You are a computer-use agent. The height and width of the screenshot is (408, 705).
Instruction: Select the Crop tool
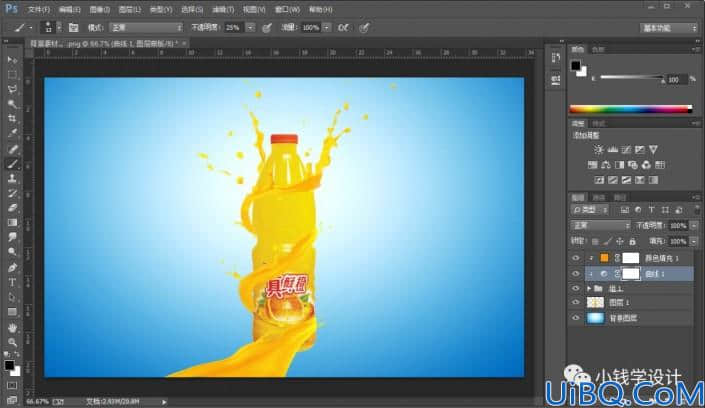click(x=12, y=119)
